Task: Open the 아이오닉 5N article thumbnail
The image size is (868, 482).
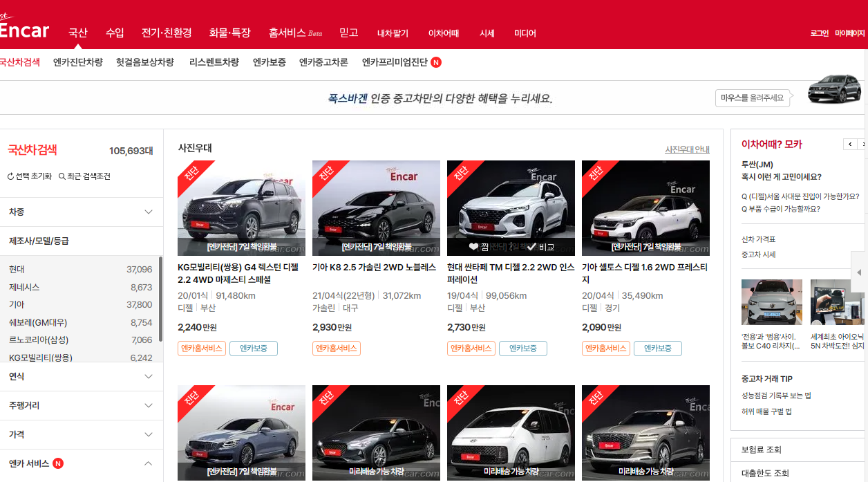Action: coord(838,302)
